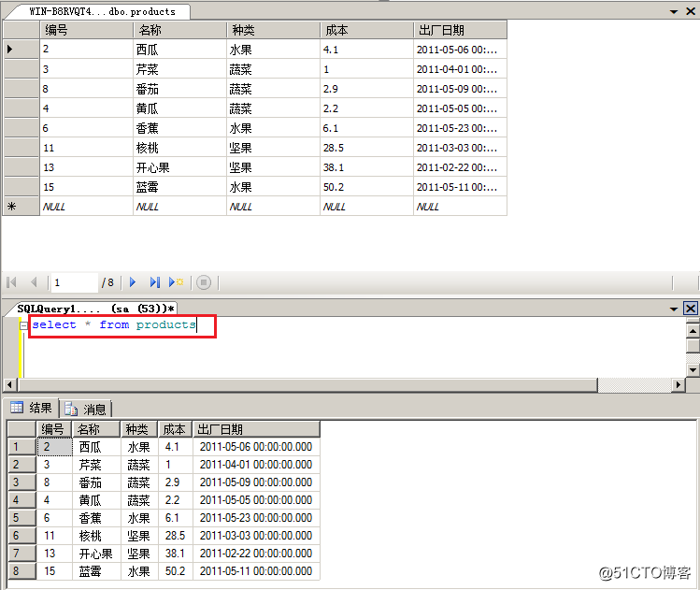Click the horizontal scrollbar thumb of query editor
Image resolution: width=700 pixels, height=590 pixels.
pyautogui.click(x=307, y=384)
